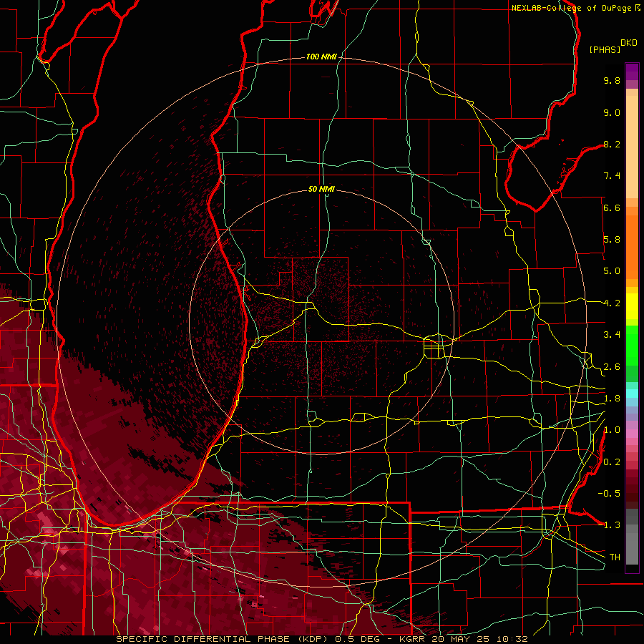644x644 pixels.
Task: Pick the cyan segment of the color bar
Action: [x=632, y=394]
